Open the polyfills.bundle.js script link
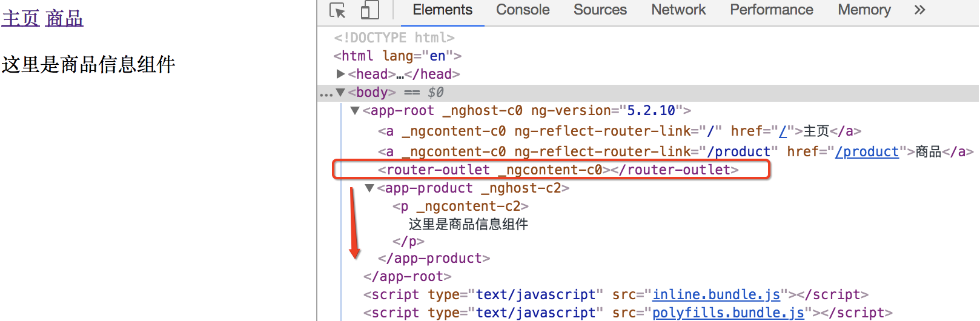The image size is (980, 321). click(x=728, y=313)
